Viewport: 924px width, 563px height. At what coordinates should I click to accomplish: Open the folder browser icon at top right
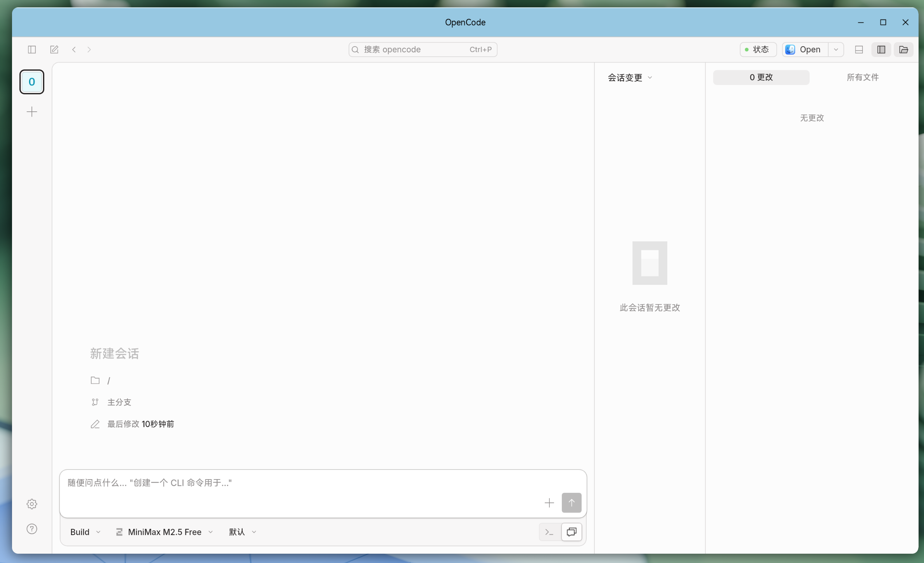[904, 50]
